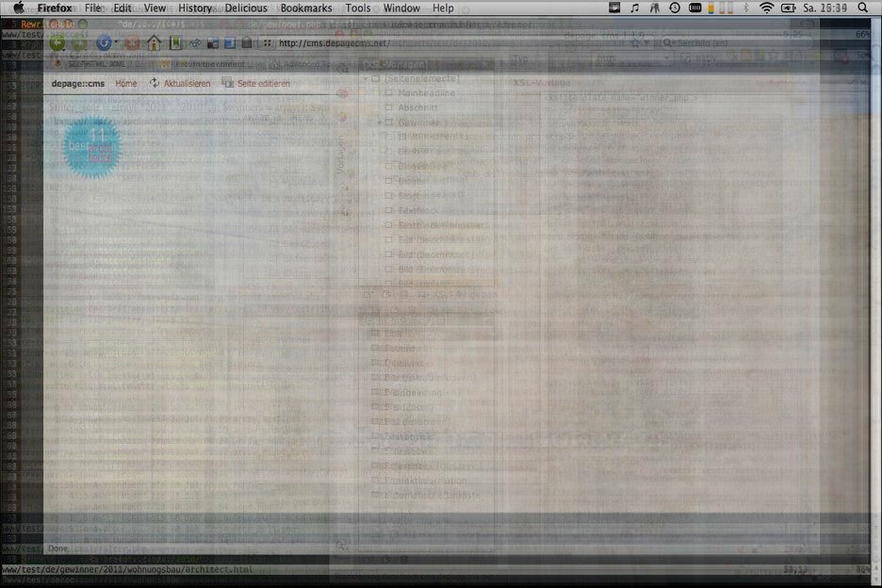Open the Delicious bookmarks book icon
Screen dimensions: 882x588
[175, 42]
